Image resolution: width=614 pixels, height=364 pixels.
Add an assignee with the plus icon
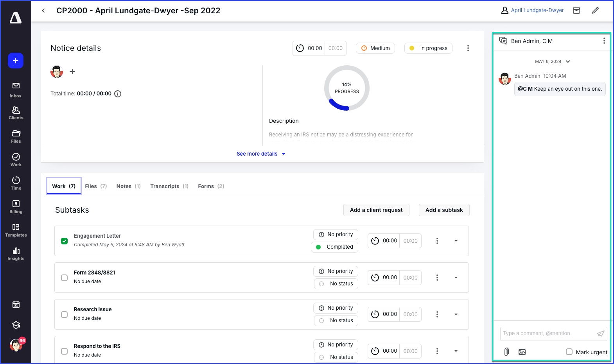pyautogui.click(x=72, y=72)
